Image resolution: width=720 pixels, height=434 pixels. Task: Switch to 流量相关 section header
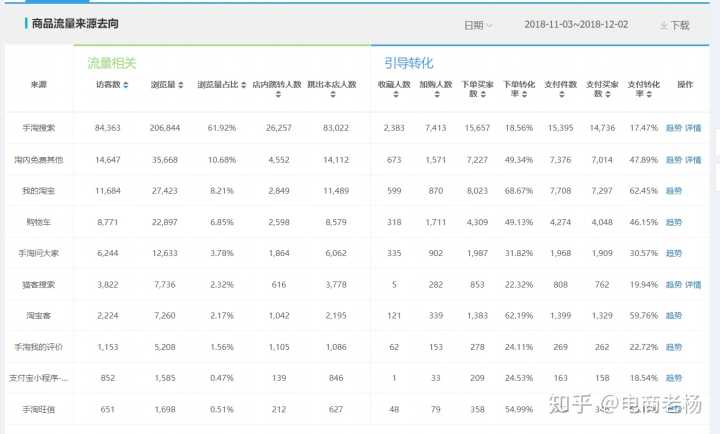click(111, 63)
